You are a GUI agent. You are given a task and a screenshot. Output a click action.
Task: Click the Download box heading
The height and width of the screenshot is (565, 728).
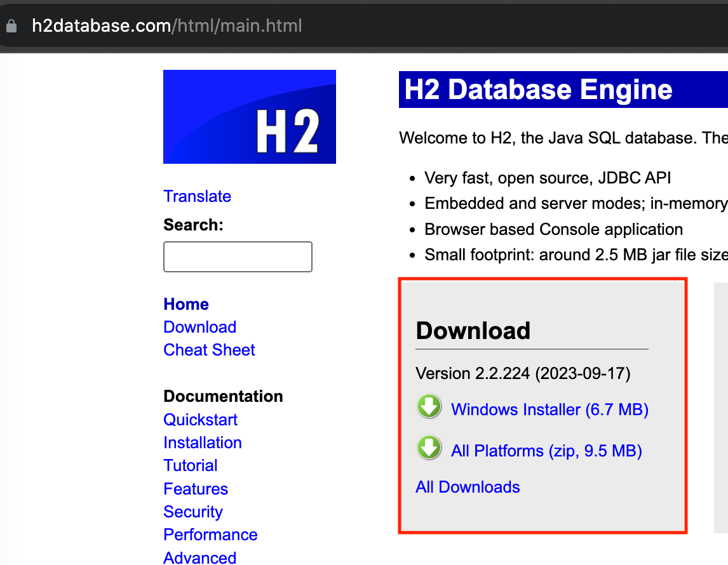click(x=473, y=331)
